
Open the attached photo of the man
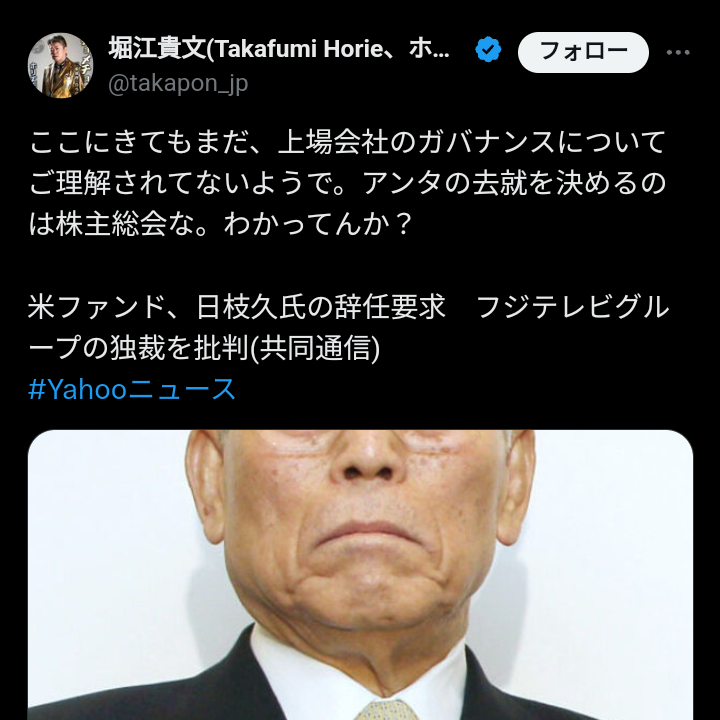pyautogui.click(x=360, y=575)
